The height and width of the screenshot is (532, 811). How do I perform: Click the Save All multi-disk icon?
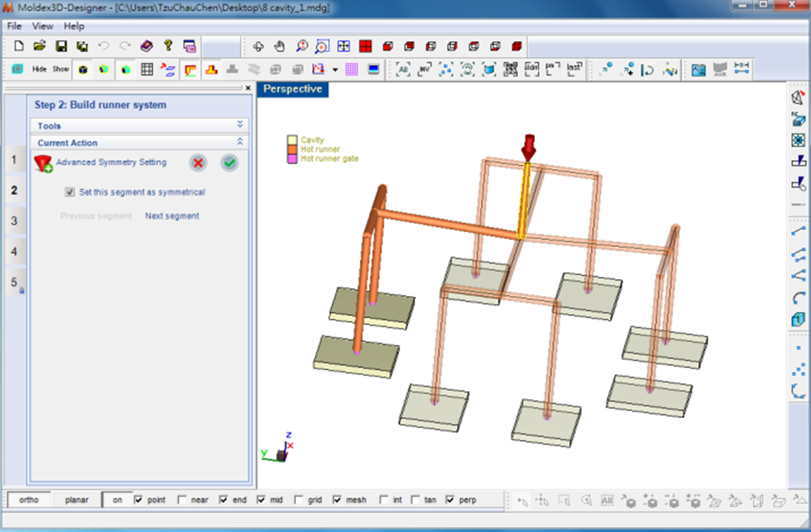tap(82, 46)
